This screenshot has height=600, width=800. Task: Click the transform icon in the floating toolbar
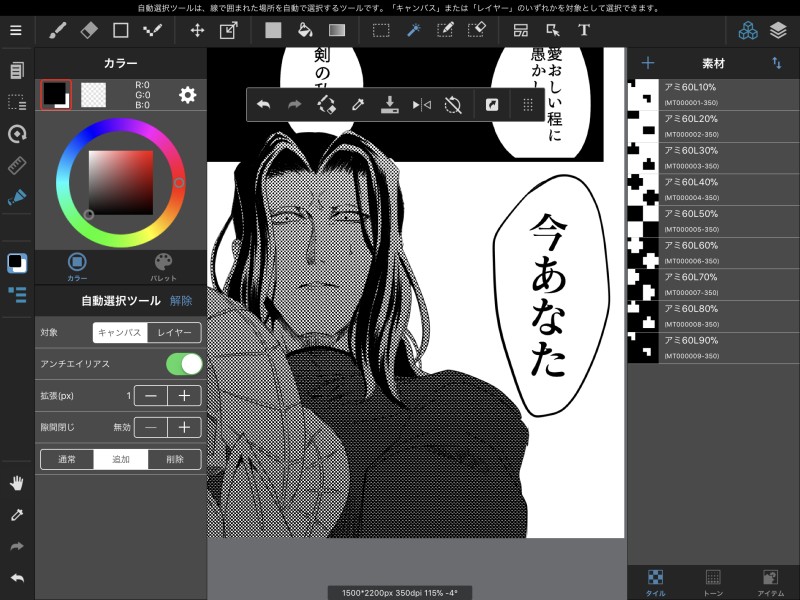(327, 105)
